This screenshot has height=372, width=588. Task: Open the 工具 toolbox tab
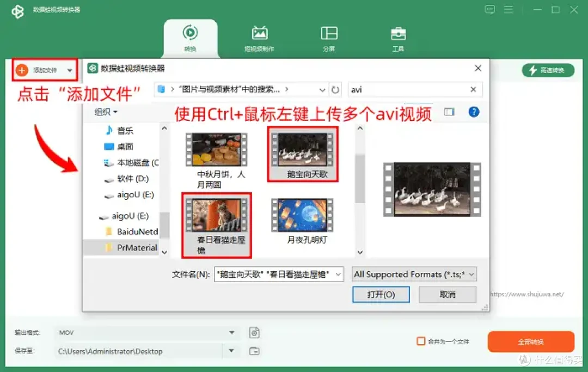click(x=398, y=38)
